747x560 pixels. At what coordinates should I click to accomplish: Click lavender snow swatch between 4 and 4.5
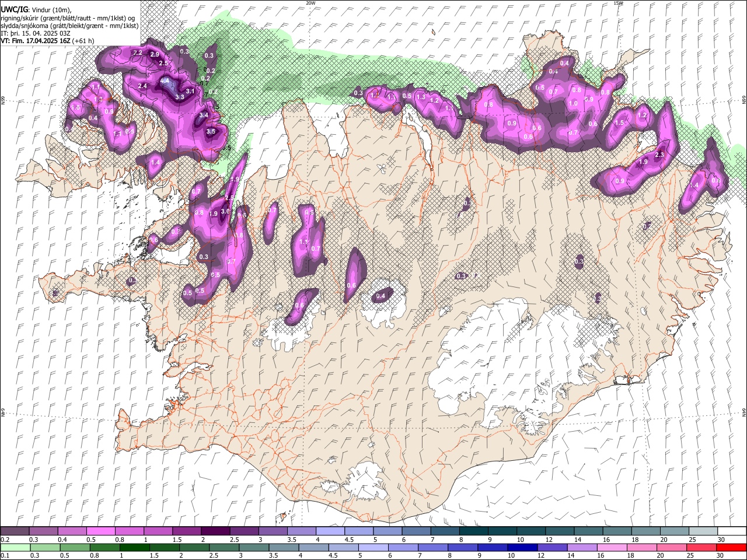tap(330, 531)
